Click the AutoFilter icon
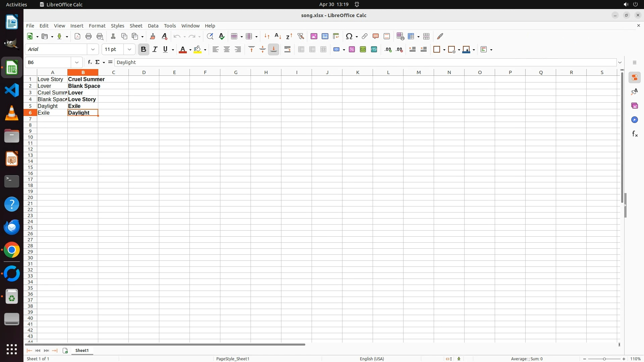This screenshot has width=644, height=362. [301, 36]
